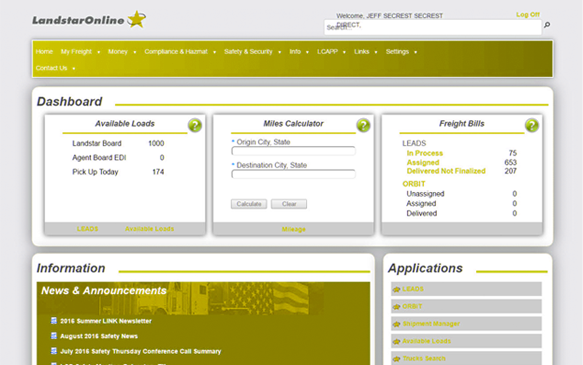Click the Calculate button
Image resolution: width=583 pixels, height=365 pixels.
point(249,204)
